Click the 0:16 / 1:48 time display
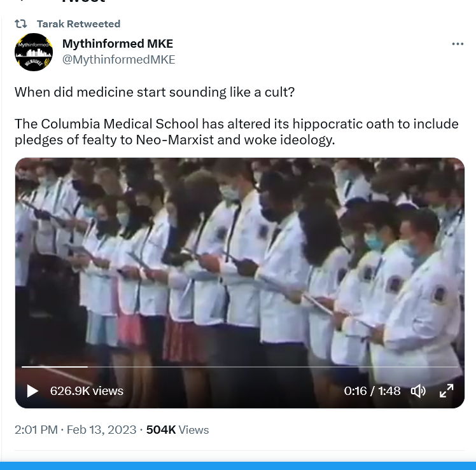This screenshot has height=470, width=476. point(372,391)
